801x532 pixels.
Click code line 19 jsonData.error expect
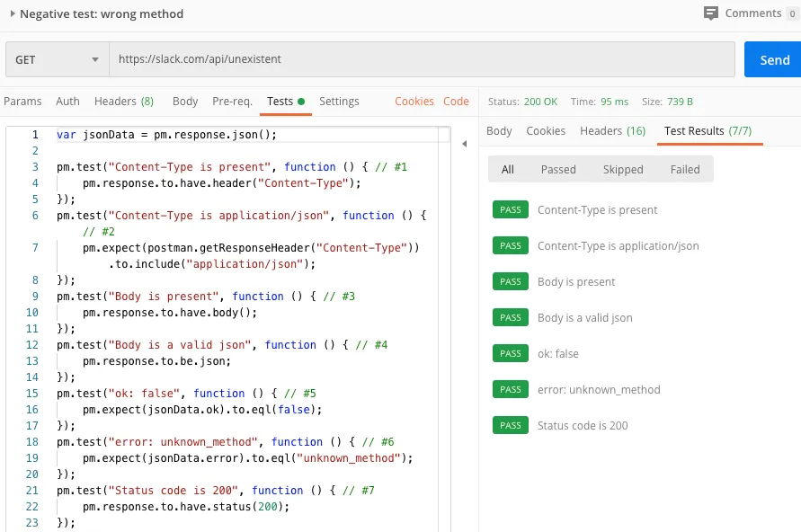(248, 458)
